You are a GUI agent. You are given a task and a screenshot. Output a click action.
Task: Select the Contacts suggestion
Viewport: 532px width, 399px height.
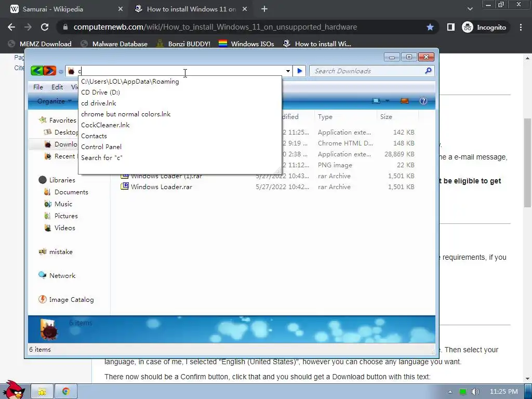click(180, 136)
